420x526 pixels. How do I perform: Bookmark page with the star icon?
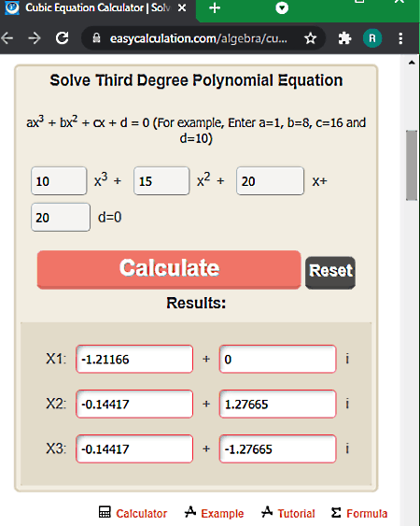tap(311, 38)
